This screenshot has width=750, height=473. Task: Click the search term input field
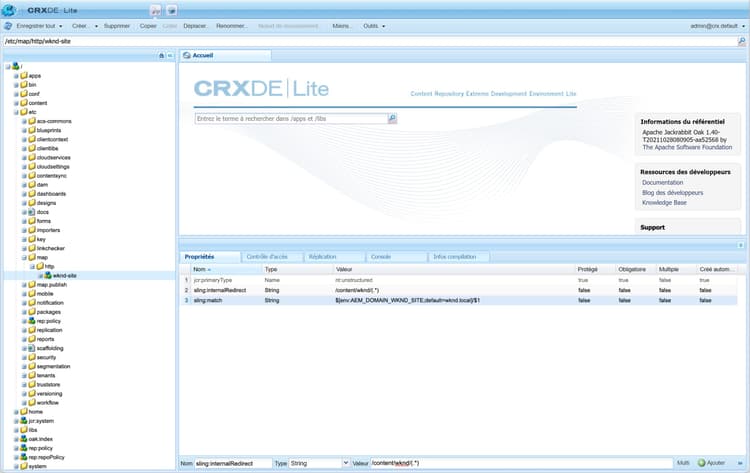click(x=291, y=119)
